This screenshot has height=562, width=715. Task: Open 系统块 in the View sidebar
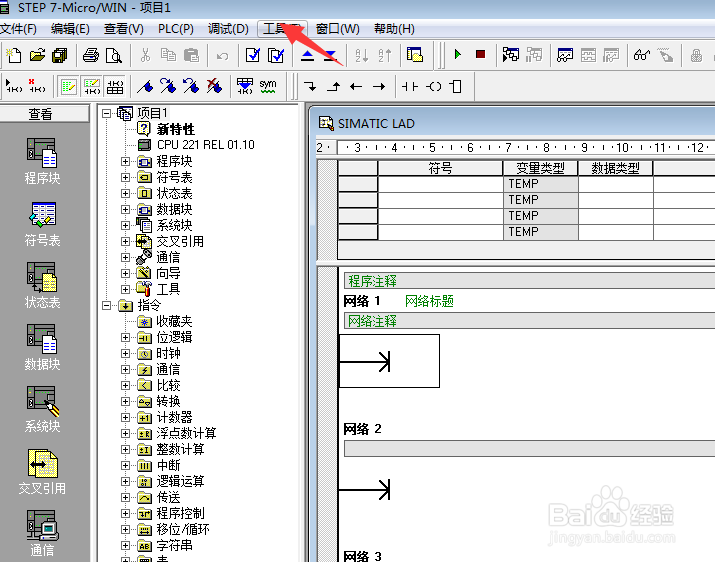click(x=42, y=410)
